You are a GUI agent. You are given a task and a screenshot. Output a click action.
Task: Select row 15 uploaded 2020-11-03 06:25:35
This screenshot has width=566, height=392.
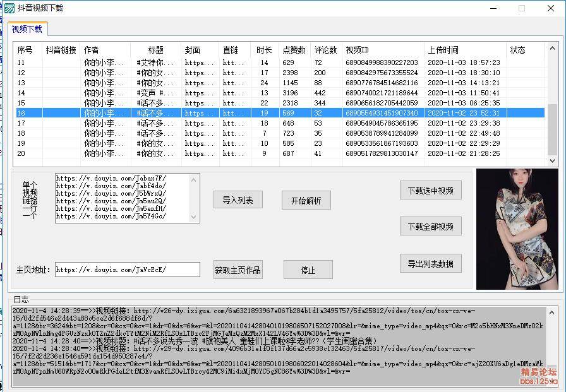pos(280,103)
